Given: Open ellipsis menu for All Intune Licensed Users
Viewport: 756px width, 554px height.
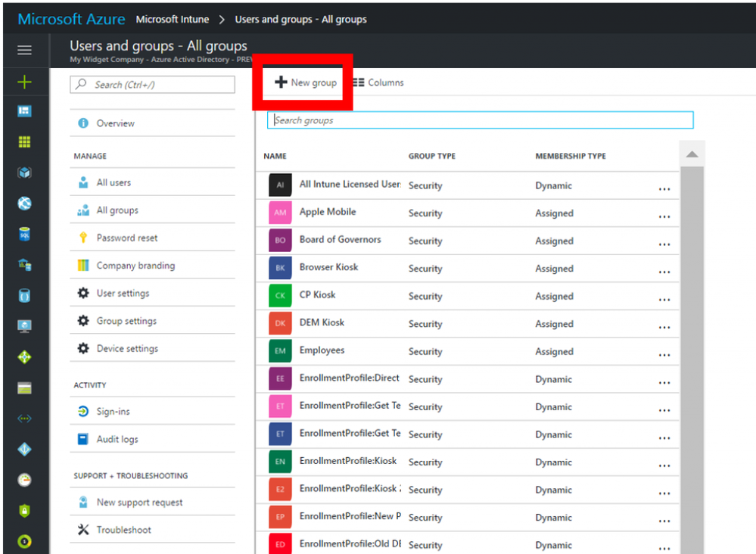Looking at the screenshot, I should [x=664, y=189].
